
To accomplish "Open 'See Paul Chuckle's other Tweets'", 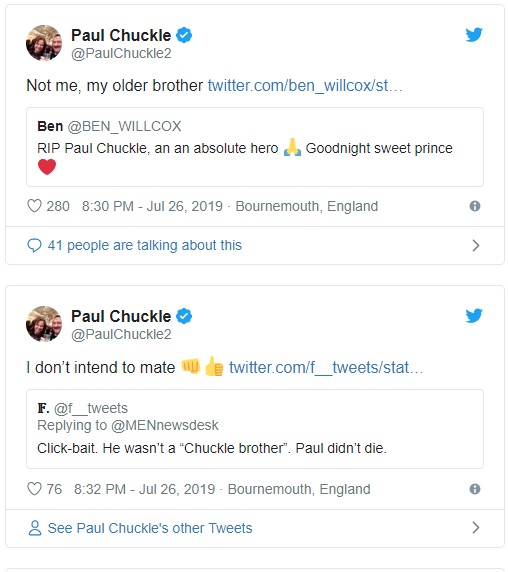I will pos(150,528).
